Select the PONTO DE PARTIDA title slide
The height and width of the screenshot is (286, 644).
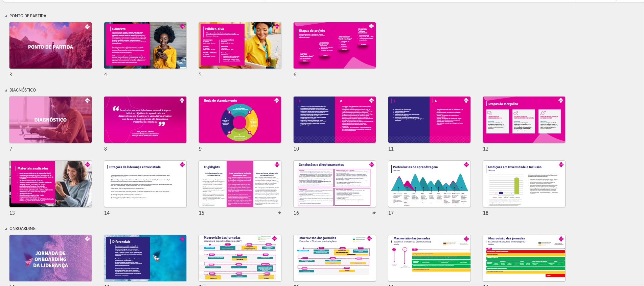(50, 46)
